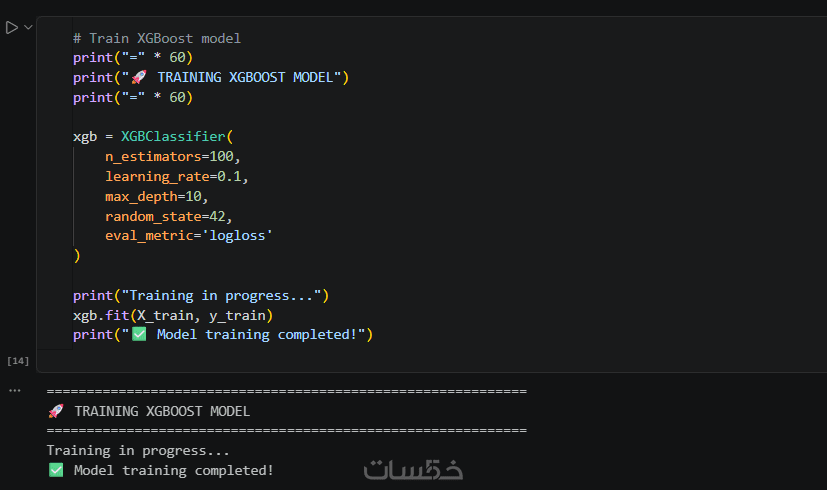Click the "TRAINING XGBOOST MODEL" output heading
The width and height of the screenshot is (827, 490).
click(162, 411)
